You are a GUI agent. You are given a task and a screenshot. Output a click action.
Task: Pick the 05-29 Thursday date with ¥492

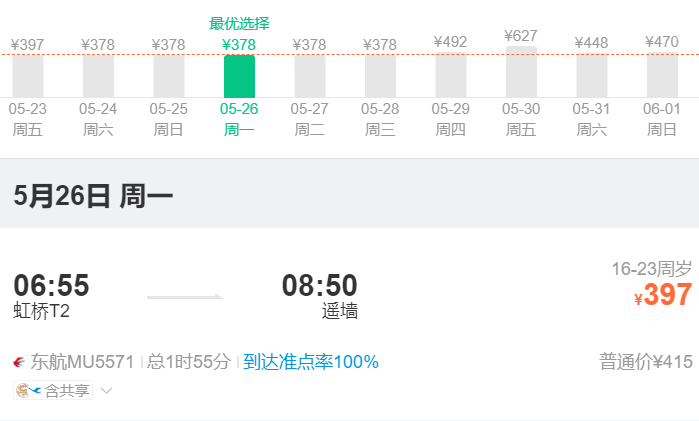click(x=451, y=87)
